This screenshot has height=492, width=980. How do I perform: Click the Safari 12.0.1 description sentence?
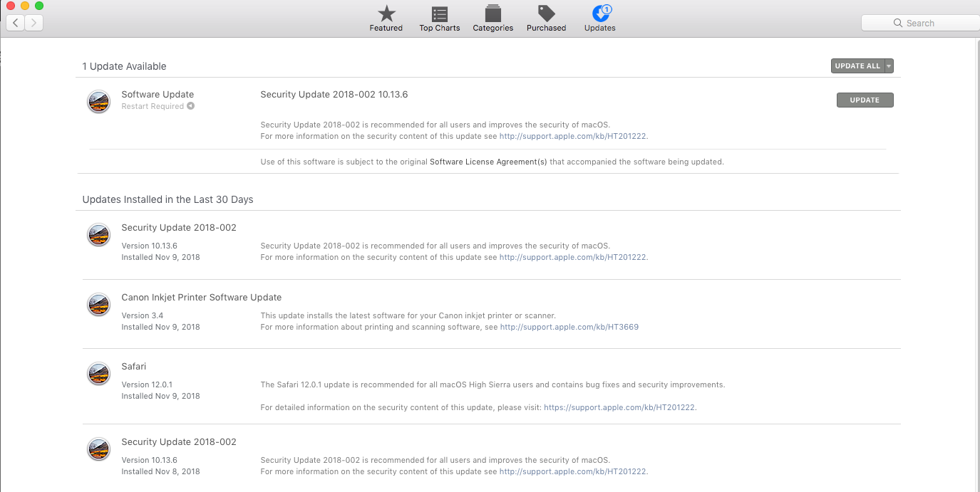click(492, 384)
